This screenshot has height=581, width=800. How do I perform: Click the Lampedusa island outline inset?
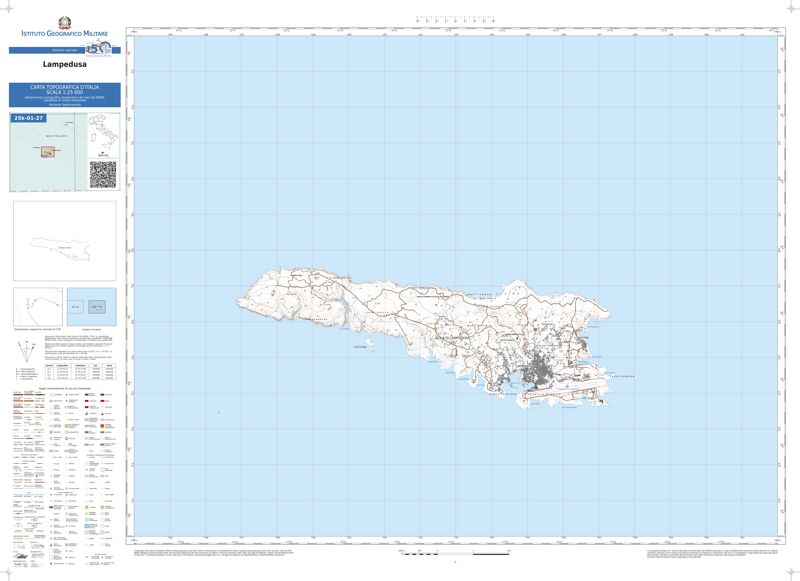tap(64, 242)
